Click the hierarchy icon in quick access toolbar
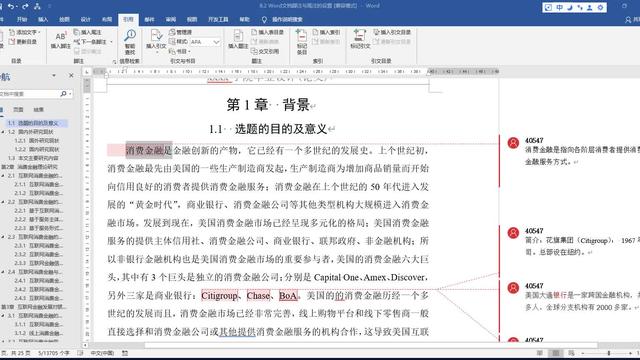The image size is (640, 360). click(38, 6)
